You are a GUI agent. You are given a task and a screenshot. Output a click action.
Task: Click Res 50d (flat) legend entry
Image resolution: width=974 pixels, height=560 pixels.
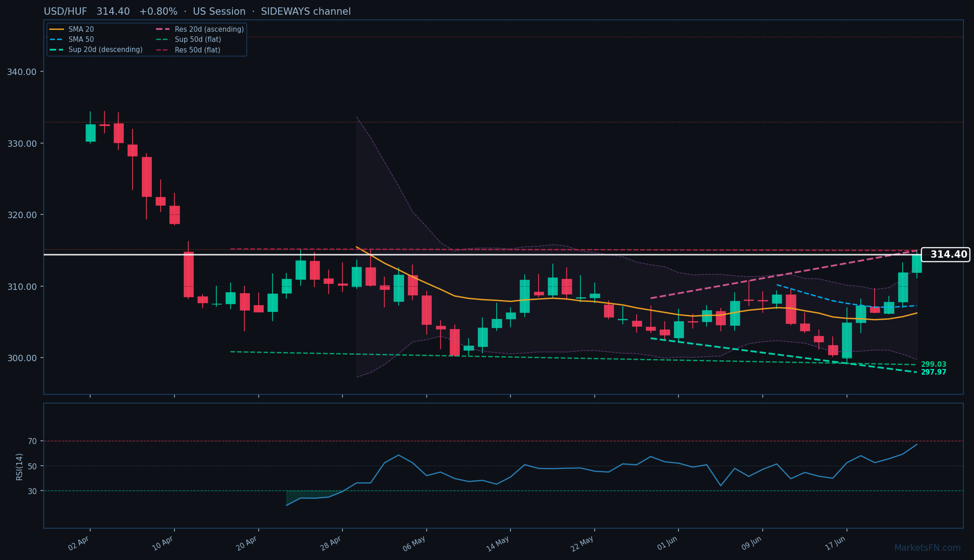pyautogui.click(x=188, y=50)
